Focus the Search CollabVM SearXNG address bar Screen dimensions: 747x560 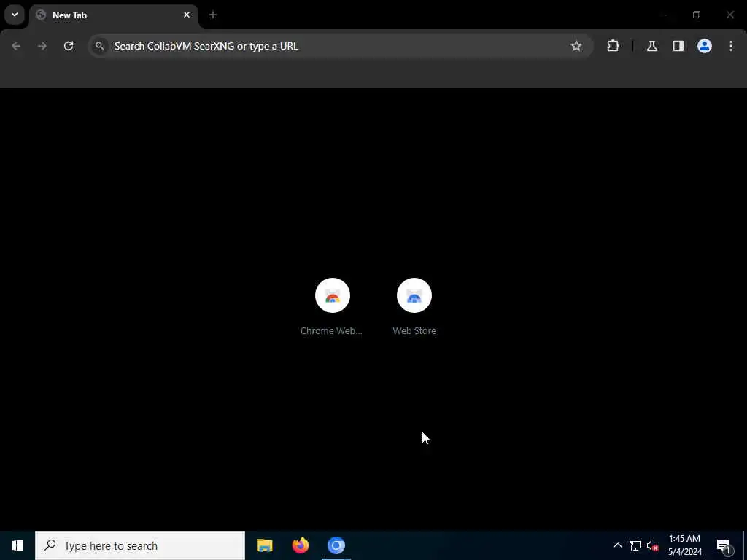coord(341,46)
